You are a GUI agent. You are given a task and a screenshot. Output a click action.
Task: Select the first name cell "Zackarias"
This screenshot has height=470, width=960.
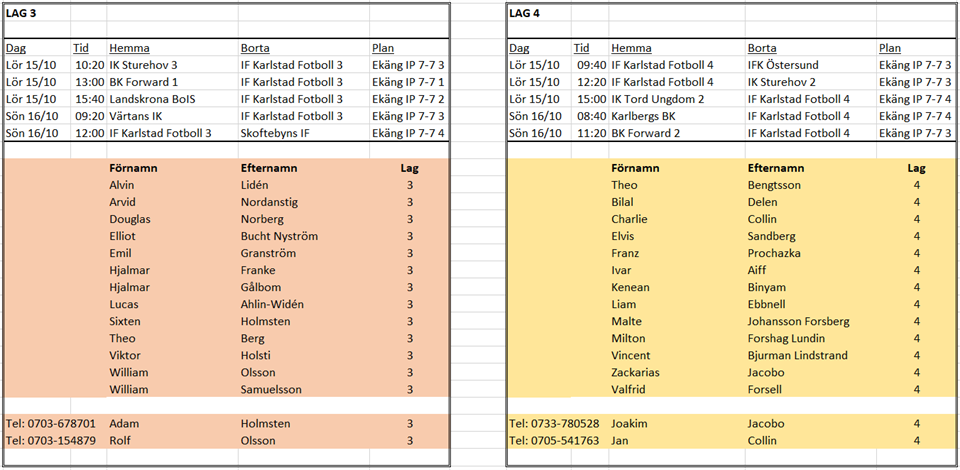click(635, 373)
